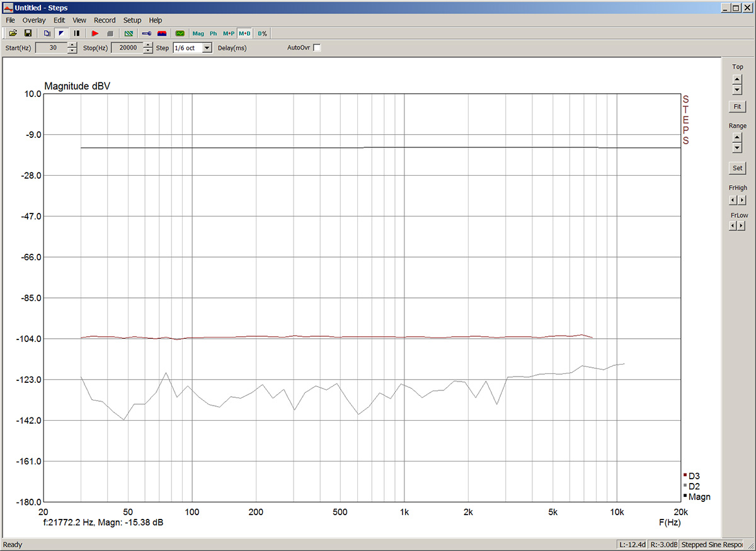Viewport: 756px width, 551px height.
Task: Open the Setup menu
Action: [x=132, y=20]
